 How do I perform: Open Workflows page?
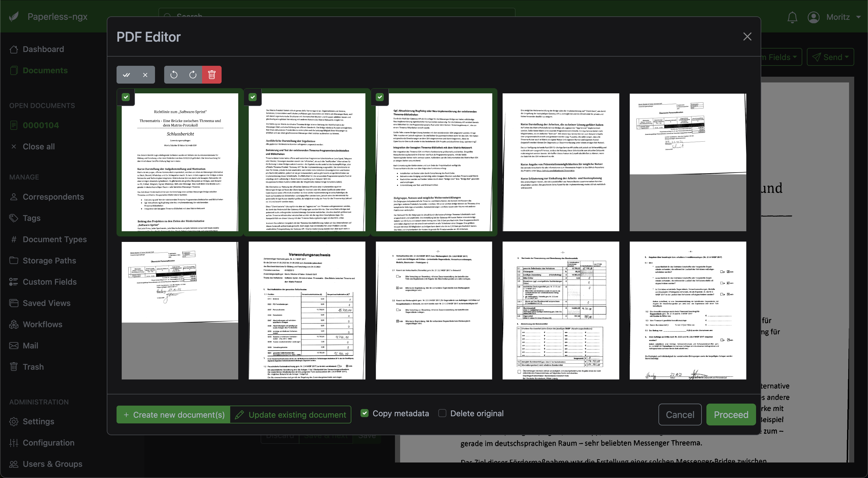(42, 324)
